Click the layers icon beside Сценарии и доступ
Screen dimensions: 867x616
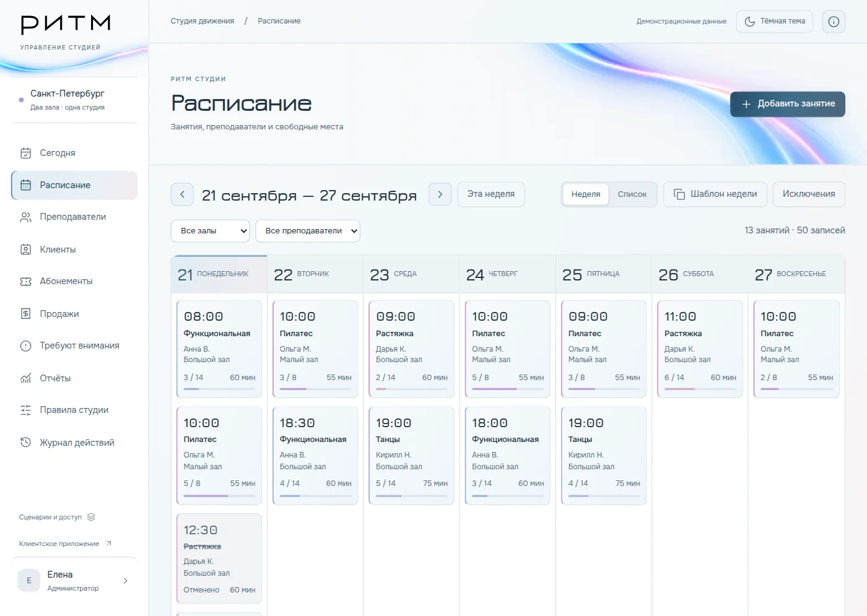point(91,517)
